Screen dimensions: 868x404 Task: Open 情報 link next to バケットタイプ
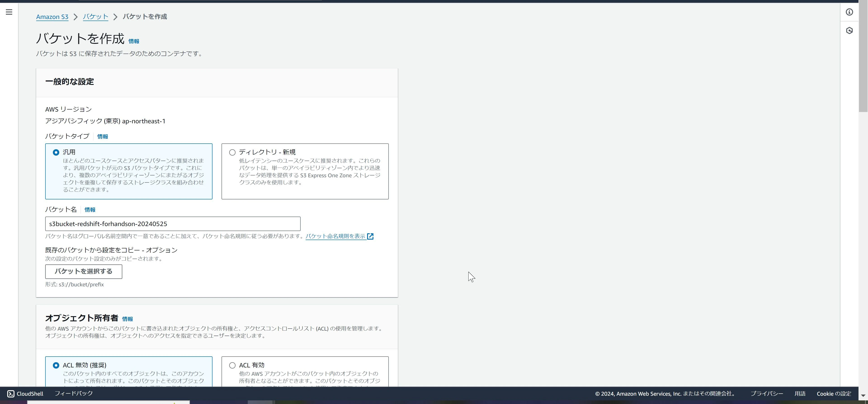click(103, 137)
